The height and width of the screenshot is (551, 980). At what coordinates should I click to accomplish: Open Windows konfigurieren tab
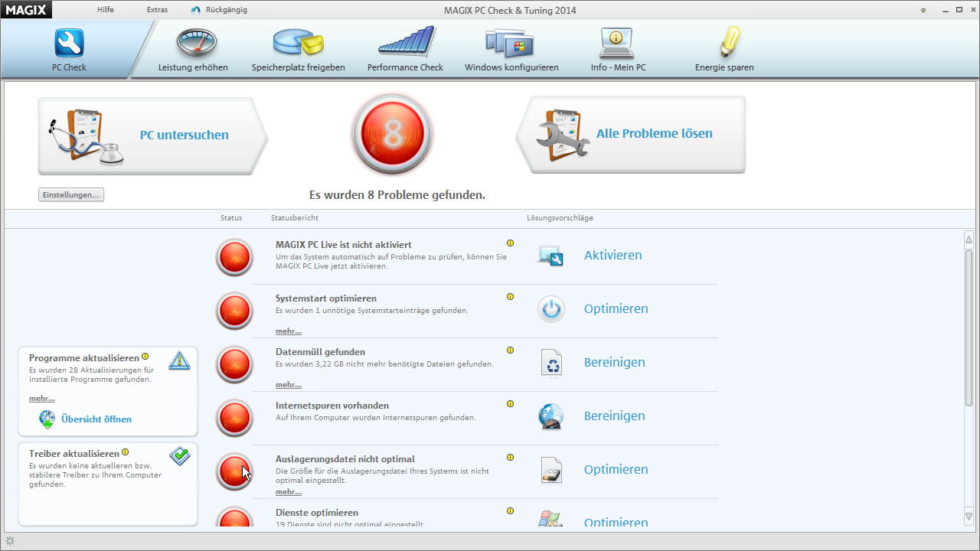pyautogui.click(x=511, y=49)
